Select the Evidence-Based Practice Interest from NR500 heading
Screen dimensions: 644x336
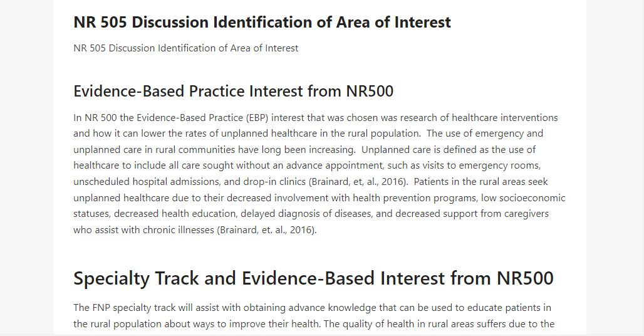pyautogui.click(x=233, y=91)
